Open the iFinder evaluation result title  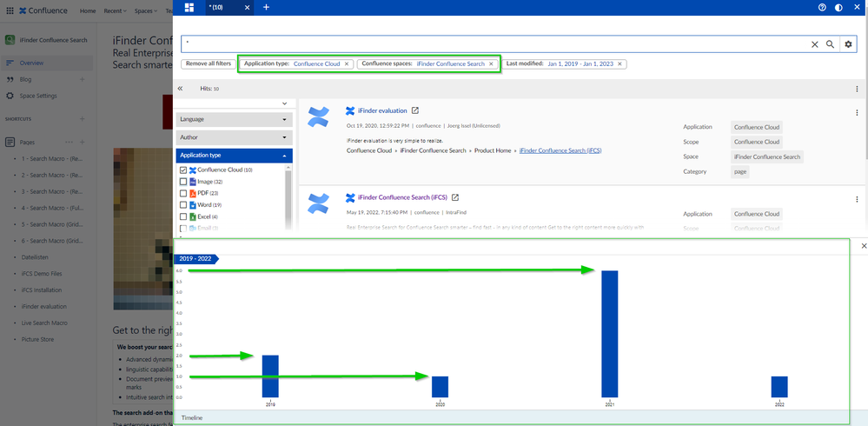pyautogui.click(x=382, y=110)
